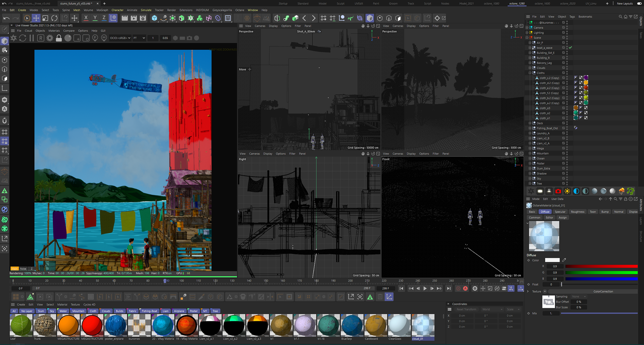Open the Live Viewer Materials menu

click(54, 31)
